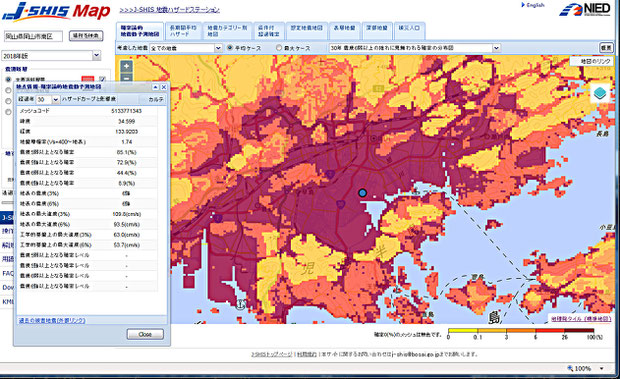
Task: Open the map layers diamond icon
Action: (x=600, y=94)
